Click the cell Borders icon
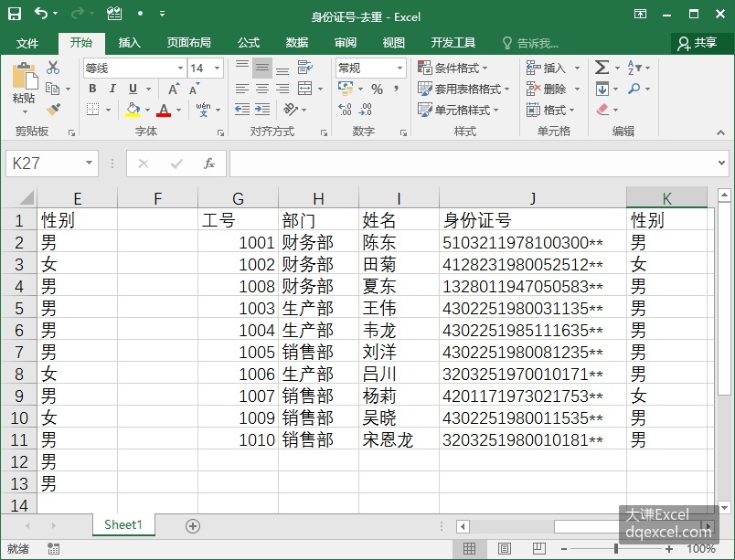735x560 pixels. pos(93,110)
